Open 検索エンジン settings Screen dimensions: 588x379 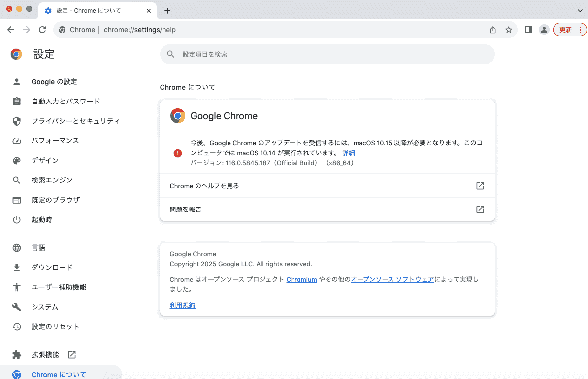(52, 180)
